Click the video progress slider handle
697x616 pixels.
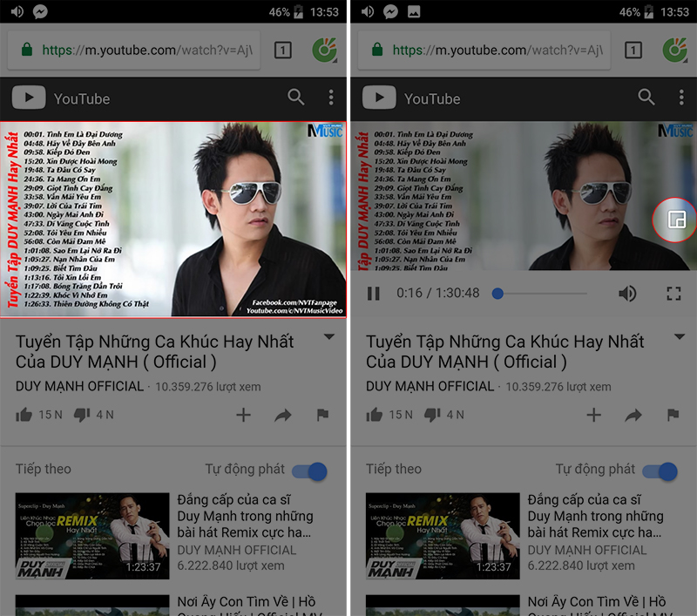tap(497, 294)
